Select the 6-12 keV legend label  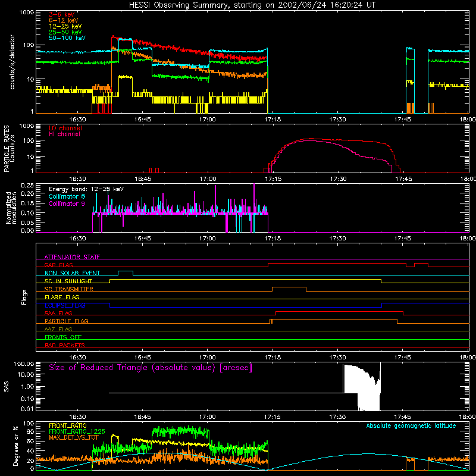point(64,20)
